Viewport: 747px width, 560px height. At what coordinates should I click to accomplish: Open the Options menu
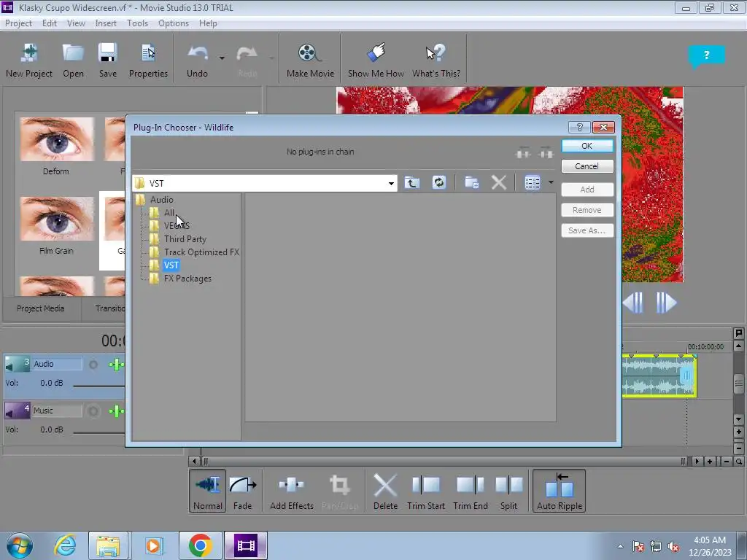pyautogui.click(x=174, y=23)
